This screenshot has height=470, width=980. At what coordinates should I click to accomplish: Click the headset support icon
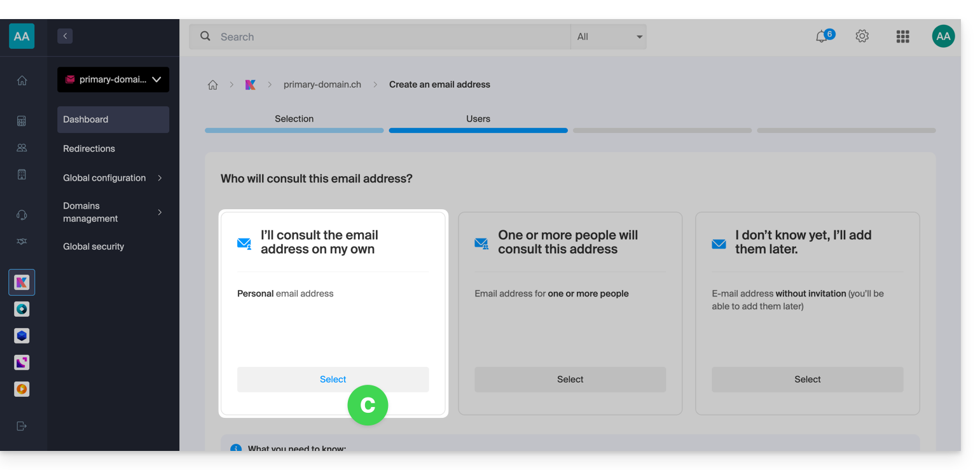[x=22, y=215]
